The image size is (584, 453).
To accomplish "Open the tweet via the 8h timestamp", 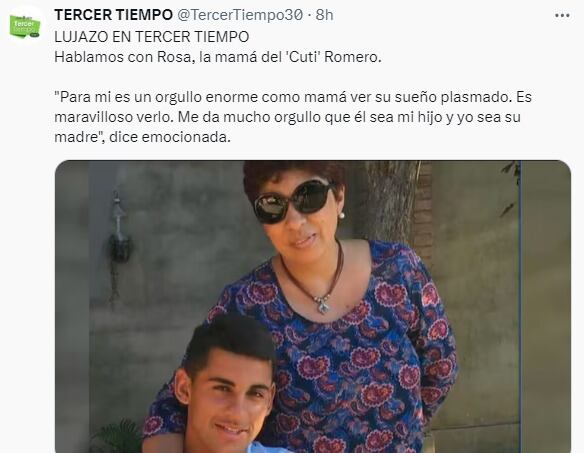I will tap(324, 15).
